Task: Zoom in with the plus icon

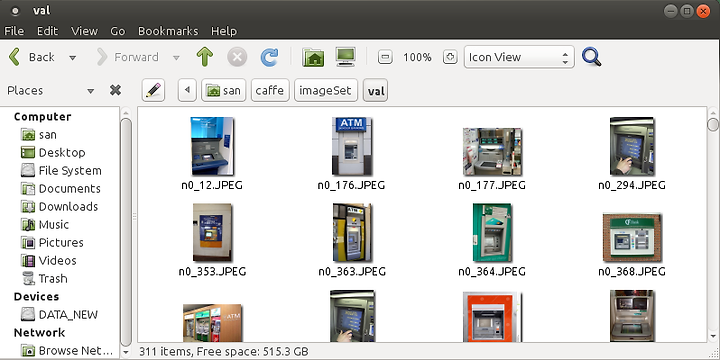Action: pos(450,57)
